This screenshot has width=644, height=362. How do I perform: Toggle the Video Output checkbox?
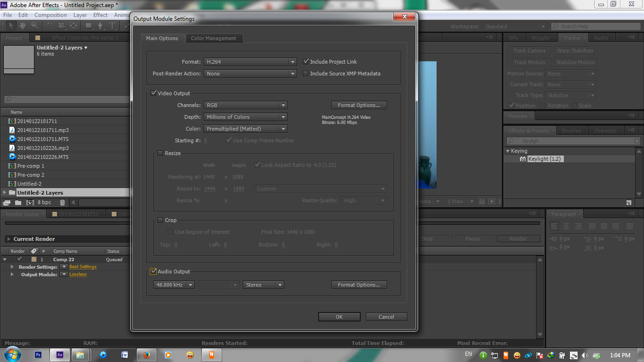153,93
